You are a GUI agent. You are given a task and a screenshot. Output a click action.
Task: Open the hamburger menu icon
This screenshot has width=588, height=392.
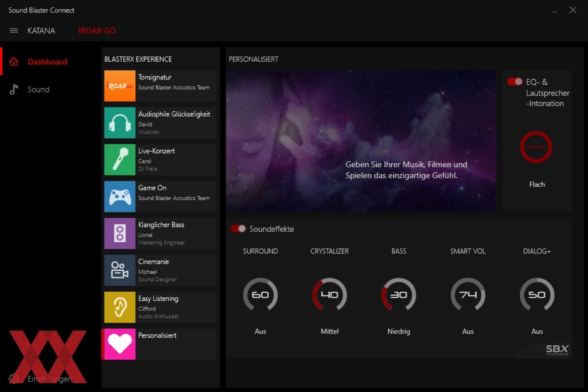[14, 31]
